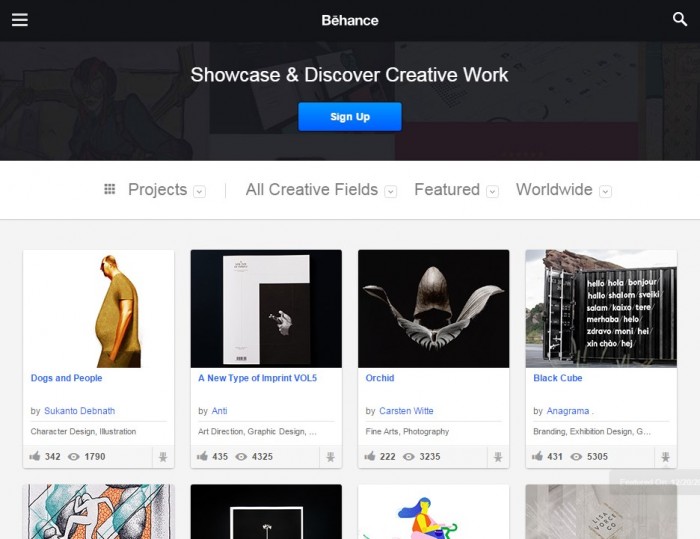Open the Orchid project thumbnail
The image size is (700, 539).
433,308
